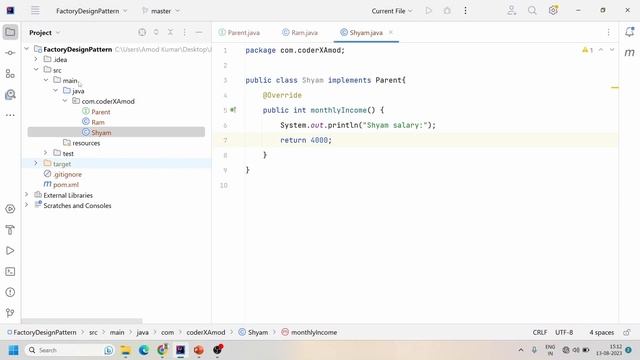The image size is (640, 360).
Task: Expand External Libraries node
Action: [27, 195]
